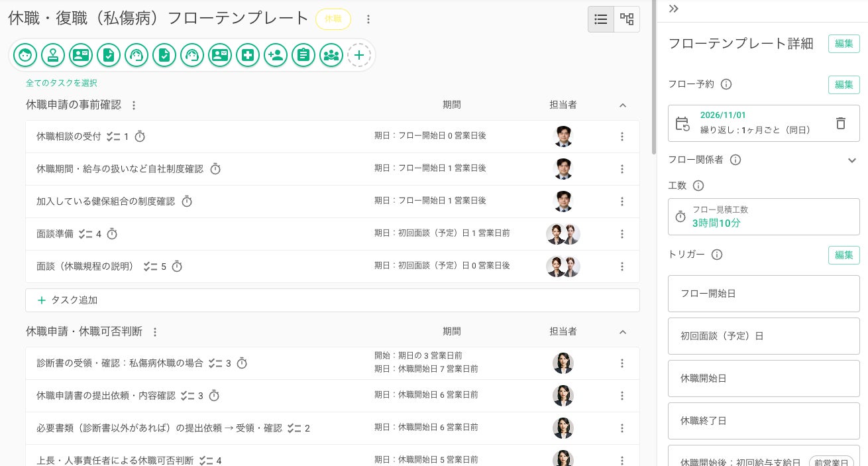Select the フロー開始日 trigger
The image size is (868, 466).
[764, 294]
